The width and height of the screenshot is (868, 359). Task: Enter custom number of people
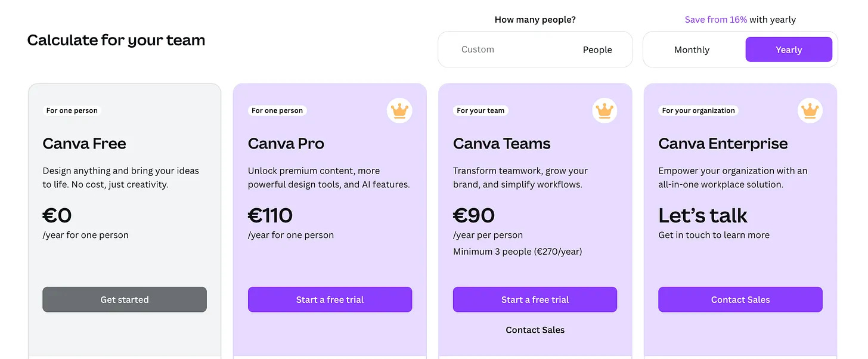(x=501, y=49)
